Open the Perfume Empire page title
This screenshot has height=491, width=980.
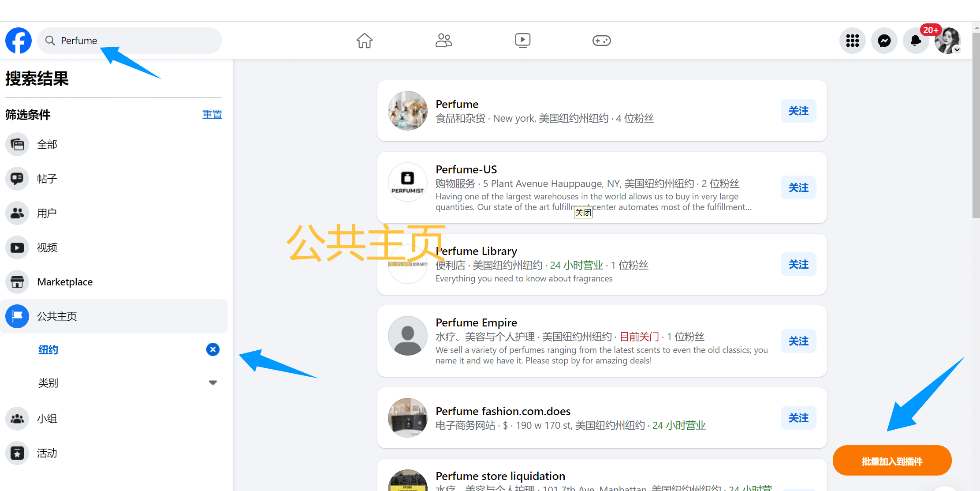(476, 322)
